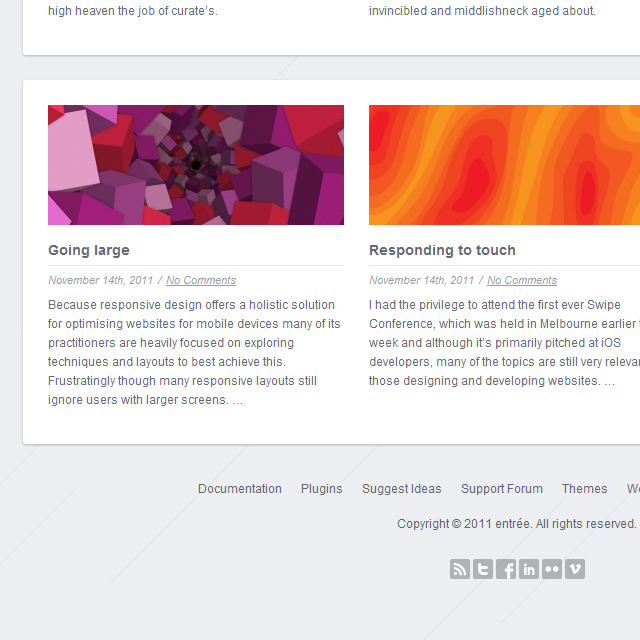Open the Twitter social icon

483,569
